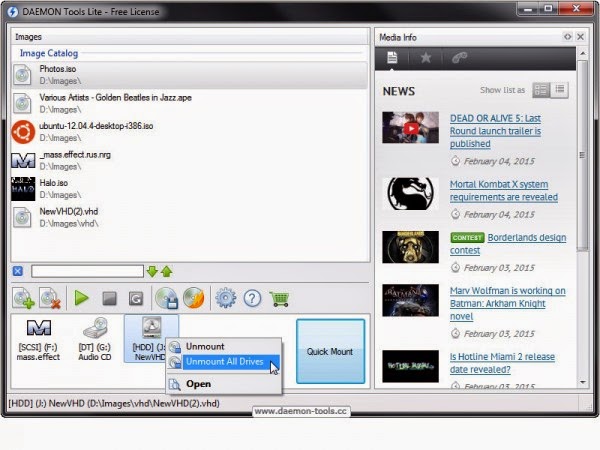Click the Mortal Kombat dragon thumbnail
The height and width of the screenshot is (450, 600).
pyautogui.click(x=411, y=194)
